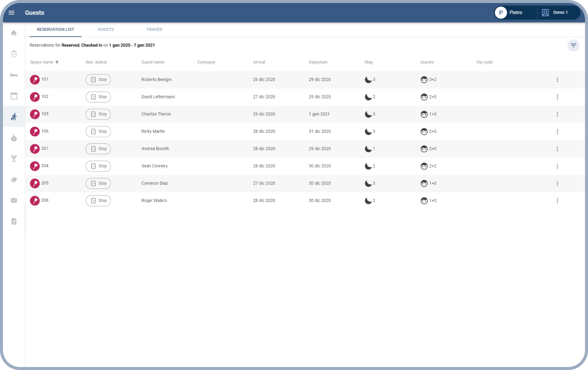Open more options for Roberto Benigni's reservation
588x370 pixels.
(x=557, y=80)
